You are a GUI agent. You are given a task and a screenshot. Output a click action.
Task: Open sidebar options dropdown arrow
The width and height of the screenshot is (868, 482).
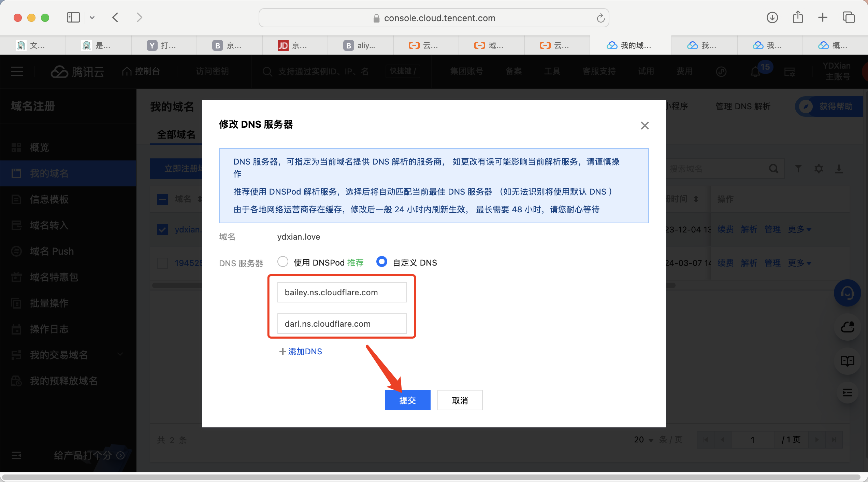point(92,17)
